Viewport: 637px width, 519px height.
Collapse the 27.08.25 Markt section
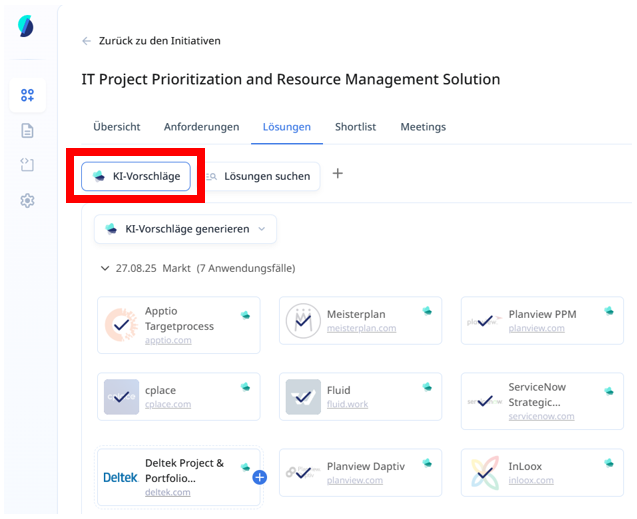[105, 268]
